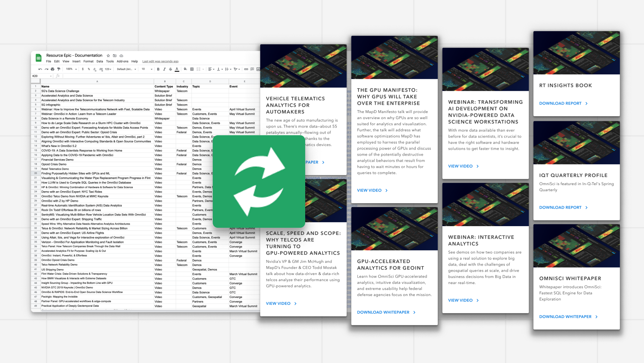
Task: Select the '5G's Data Science Challenge' cell
Action: (97, 91)
